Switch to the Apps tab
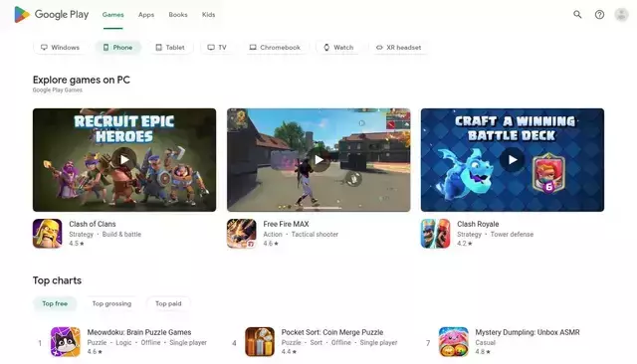637x364 pixels. pyautogui.click(x=146, y=15)
